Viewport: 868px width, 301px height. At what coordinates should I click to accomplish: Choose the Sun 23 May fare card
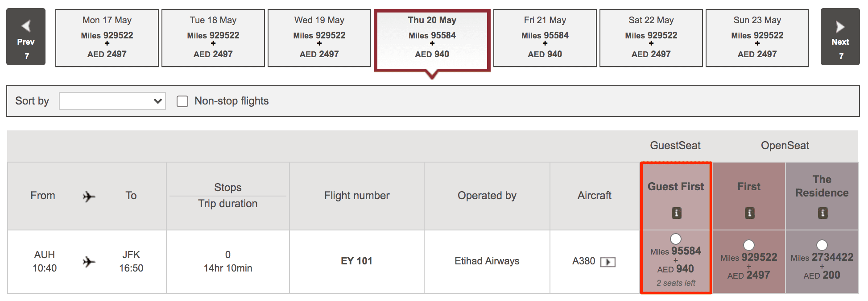click(757, 38)
